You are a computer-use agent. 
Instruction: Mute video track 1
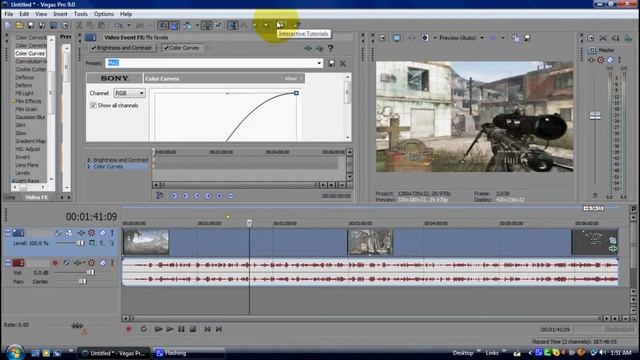[102, 233]
